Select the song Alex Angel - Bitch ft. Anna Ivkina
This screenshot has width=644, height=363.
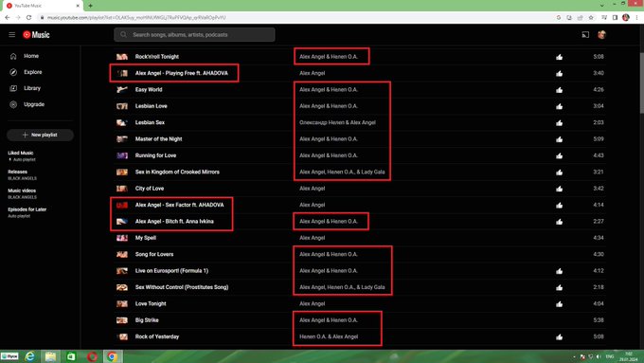[x=174, y=221]
